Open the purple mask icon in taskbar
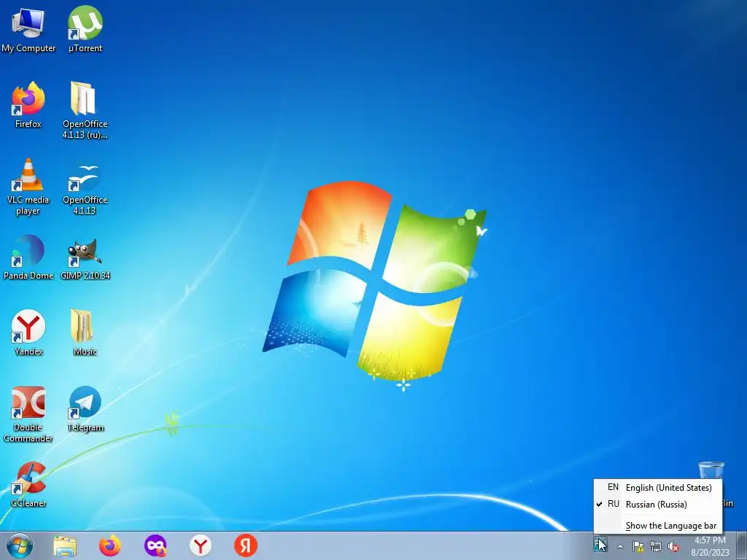Image resolution: width=747 pixels, height=560 pixels. [x=155, y=545]
